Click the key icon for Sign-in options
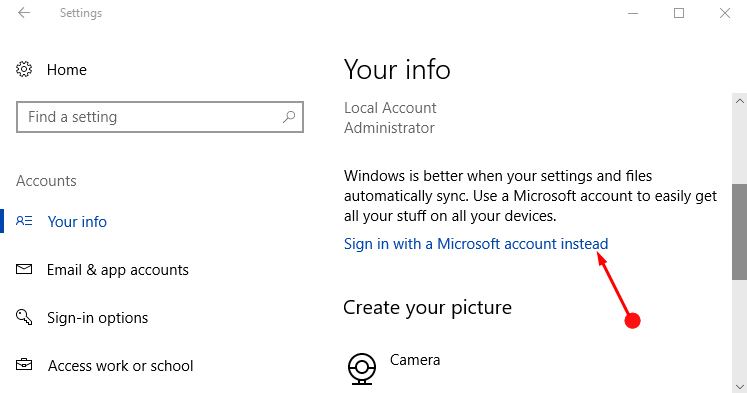Image resolution: width=747 pixels, height=393 pixels. tap(24, 317)
